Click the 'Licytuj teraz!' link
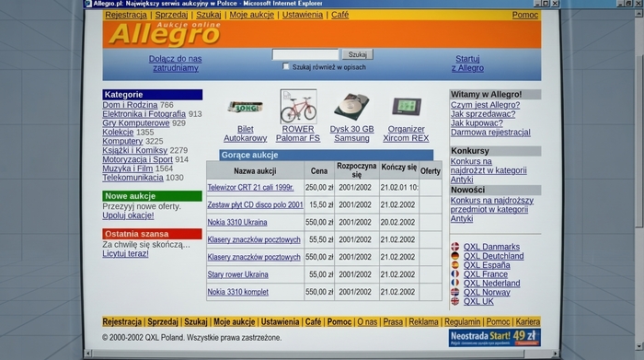644x360 pixels. [125, 253]
